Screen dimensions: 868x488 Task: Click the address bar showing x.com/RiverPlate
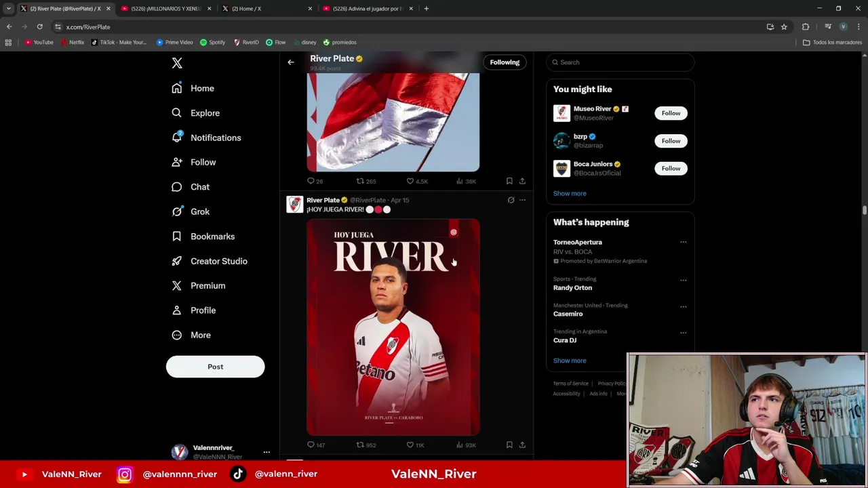407,27
